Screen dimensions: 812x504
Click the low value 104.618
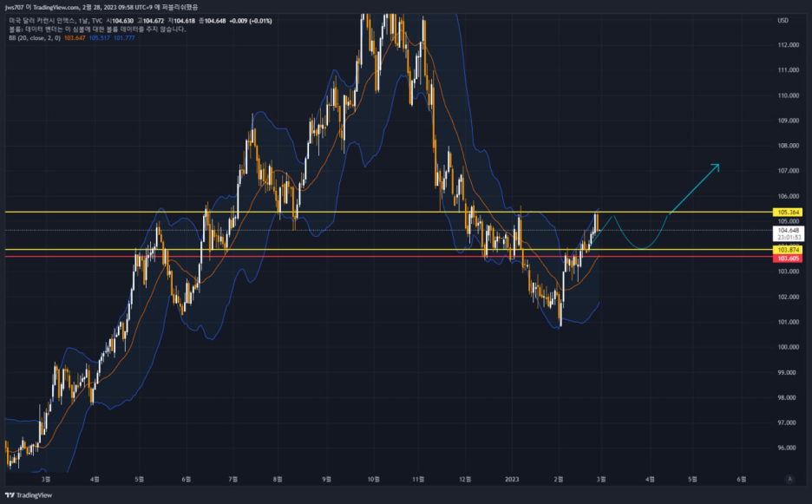[x=185, y=21]
